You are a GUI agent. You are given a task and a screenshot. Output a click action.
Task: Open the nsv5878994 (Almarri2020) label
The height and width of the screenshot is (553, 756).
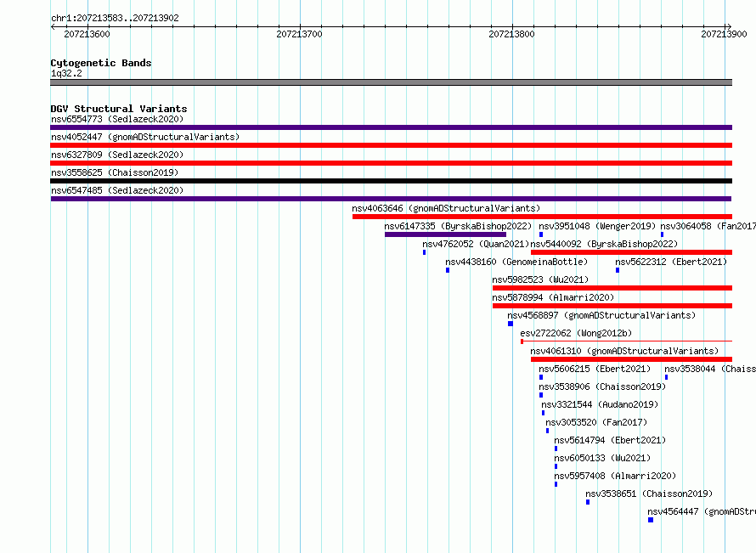(553, 297)
